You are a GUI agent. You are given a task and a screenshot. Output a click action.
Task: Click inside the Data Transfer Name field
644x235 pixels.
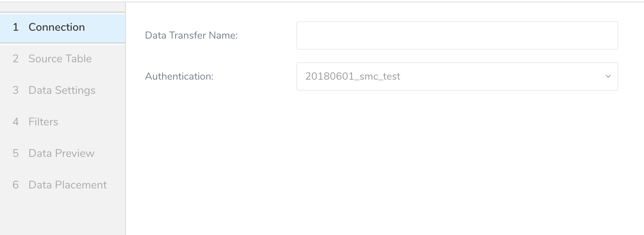[x=457, y=35]
